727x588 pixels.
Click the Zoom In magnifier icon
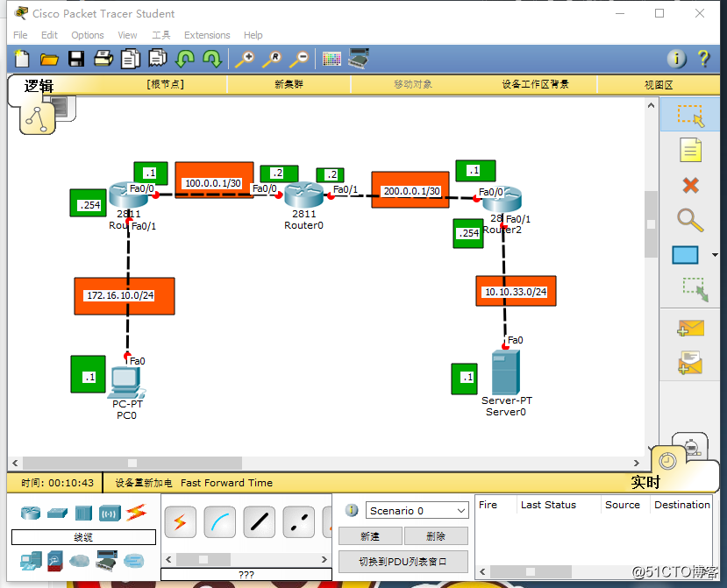pyautogui.click(x=245, y=60)
